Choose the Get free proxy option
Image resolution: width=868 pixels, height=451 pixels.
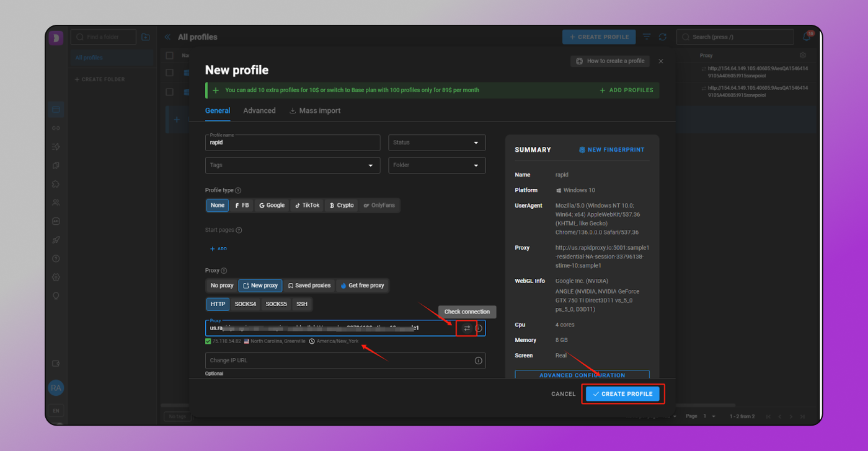362,286
